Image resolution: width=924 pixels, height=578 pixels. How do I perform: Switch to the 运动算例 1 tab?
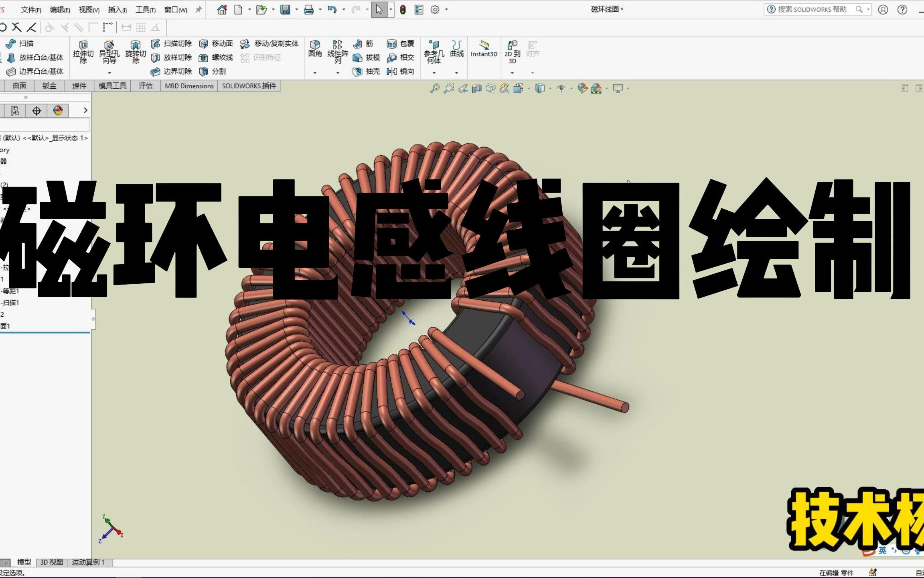pos(88,562)
